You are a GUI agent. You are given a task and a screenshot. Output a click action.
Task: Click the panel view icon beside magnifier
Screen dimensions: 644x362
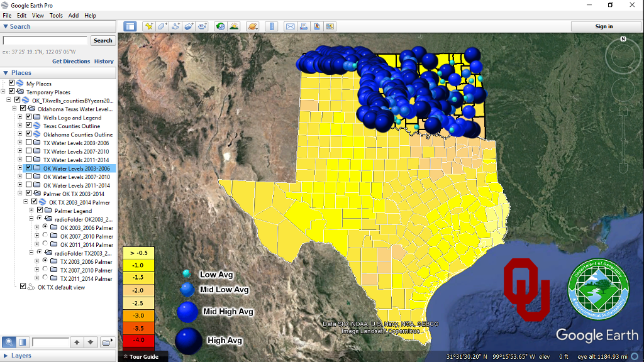click(x=23, y=342)
